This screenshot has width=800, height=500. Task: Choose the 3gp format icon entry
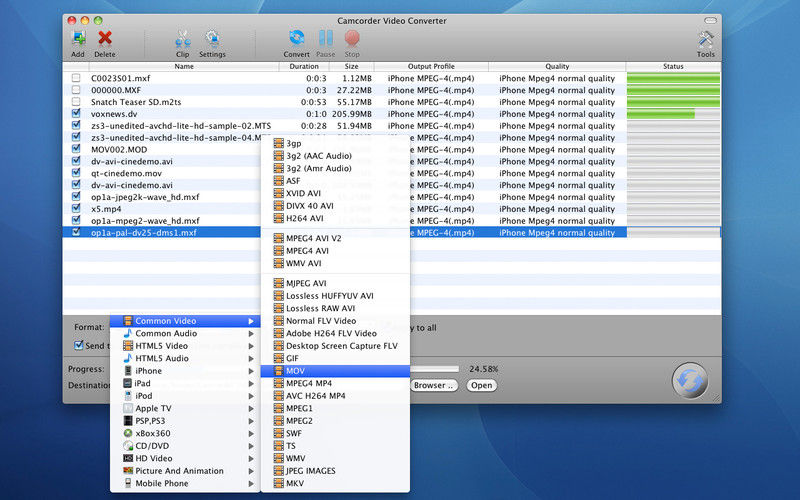point(278,143)
